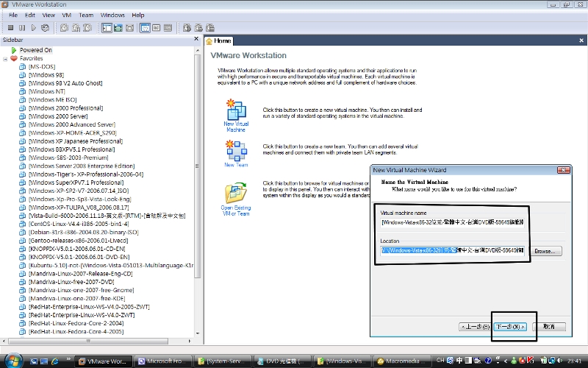Select [Windows Server 2003 Enterprise Edition] entry

click(x=82, y=166)
